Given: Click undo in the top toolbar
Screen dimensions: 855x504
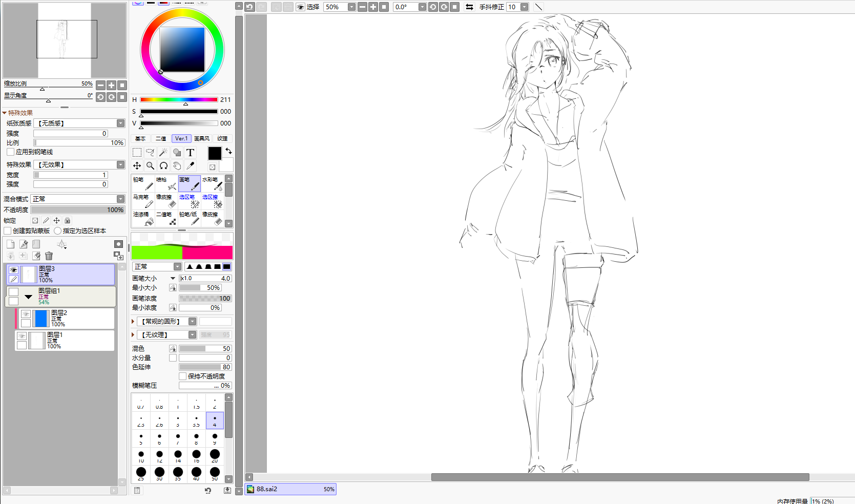Looking at the screenshot, I should (249, 7).
